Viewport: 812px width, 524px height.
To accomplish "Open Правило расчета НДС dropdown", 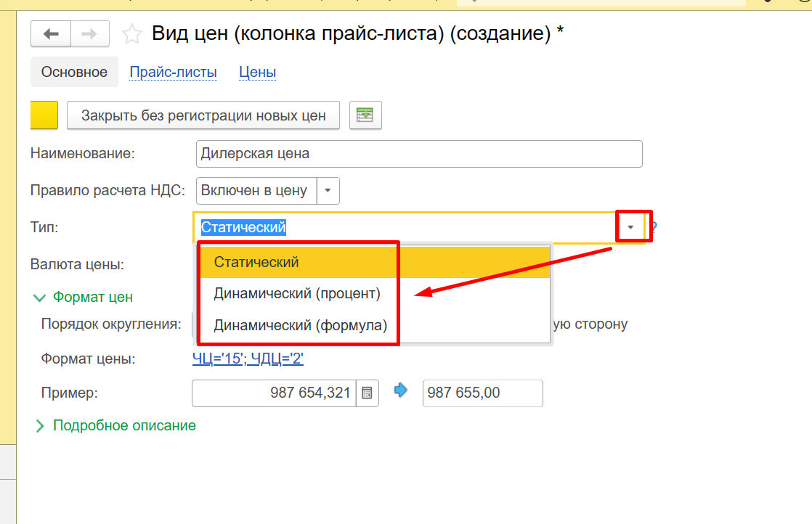I will pyautogui.click(x=328, y=191).
